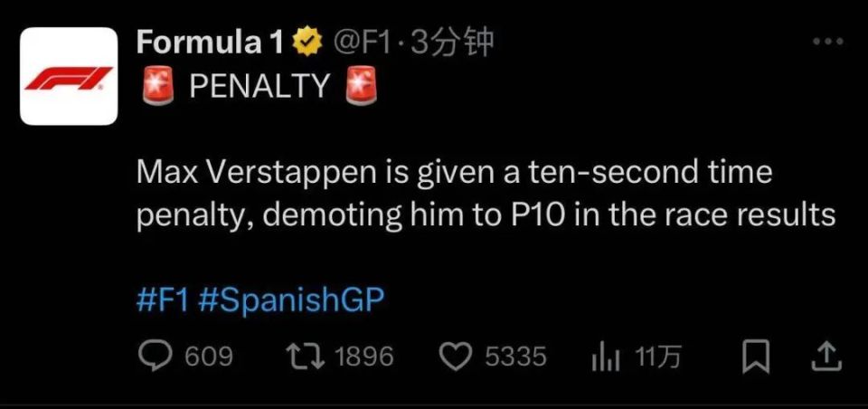Bookmark this post
This screenshot has height=409, width=868.
click(753, 357)
